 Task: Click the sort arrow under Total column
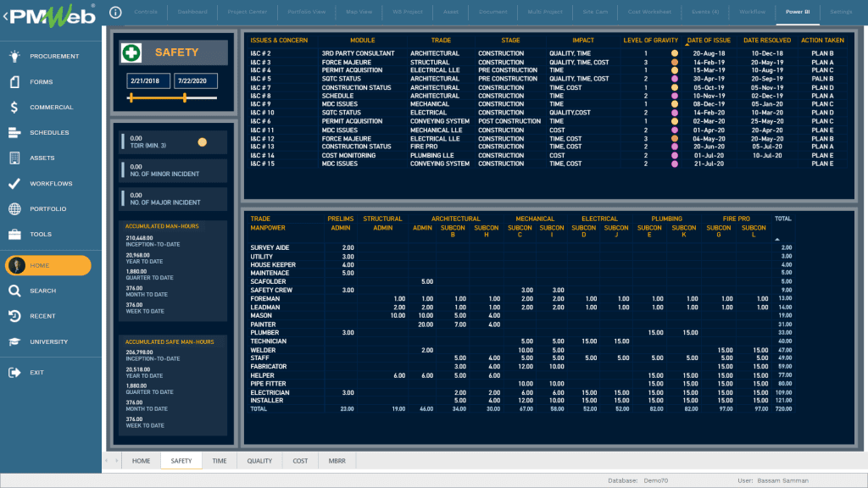(x=777, y=240)
